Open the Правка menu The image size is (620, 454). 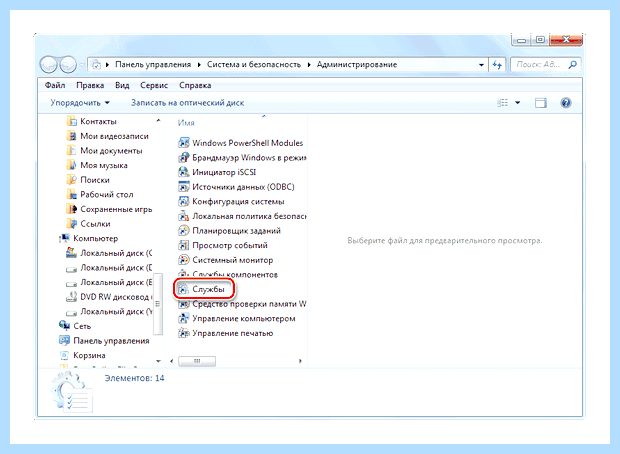pyautogui.click(x=90, y=85)
